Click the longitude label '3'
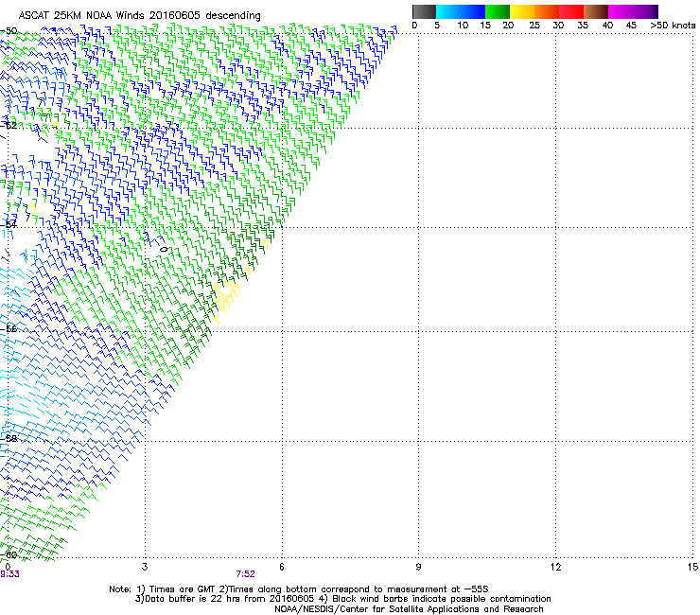 145,567
